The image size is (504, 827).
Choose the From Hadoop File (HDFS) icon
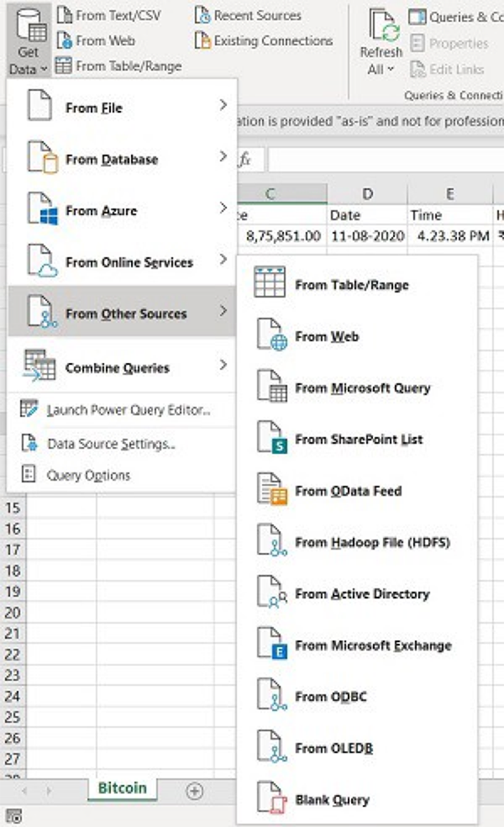pyautogui.click(x=270, y=542)
